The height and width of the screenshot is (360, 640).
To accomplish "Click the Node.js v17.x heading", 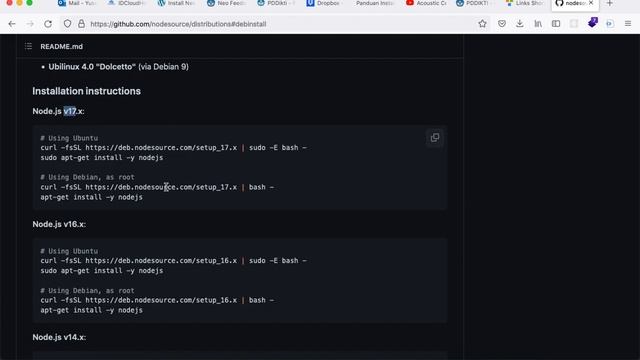I will 58,111.
